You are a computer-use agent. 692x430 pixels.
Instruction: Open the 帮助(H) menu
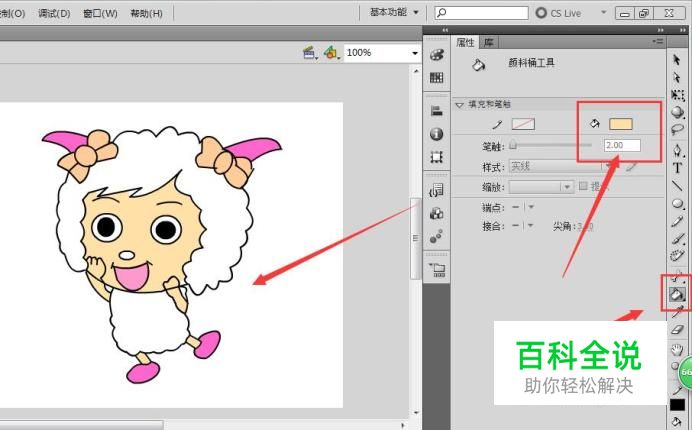click(x=147, y=13)
